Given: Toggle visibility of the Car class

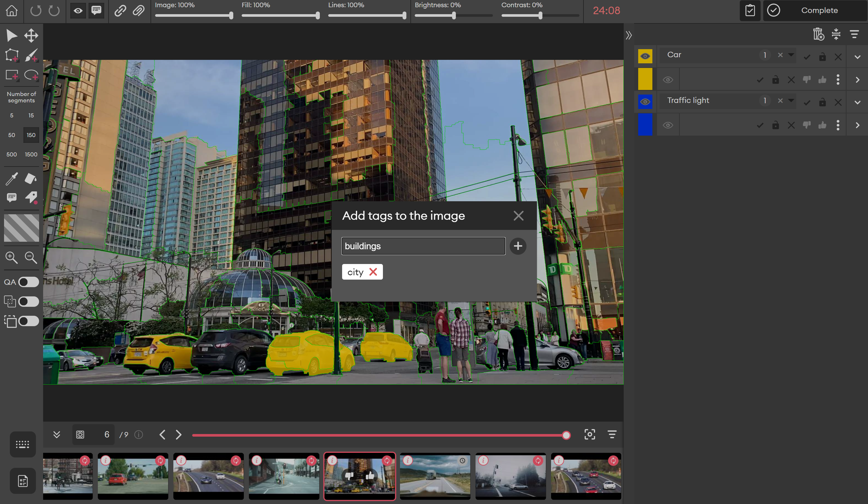Looking at the screenshot, I should (x=645, y=56).
